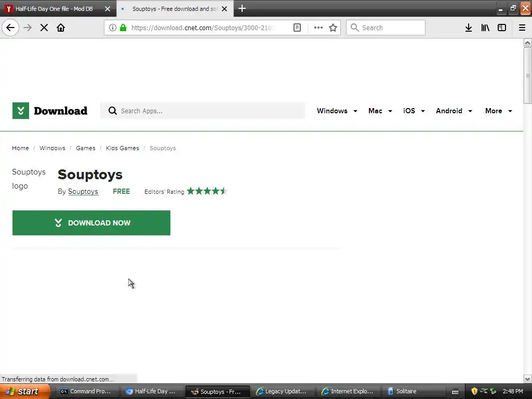
Task: Focus the Search Apps field
Action: 203,111
